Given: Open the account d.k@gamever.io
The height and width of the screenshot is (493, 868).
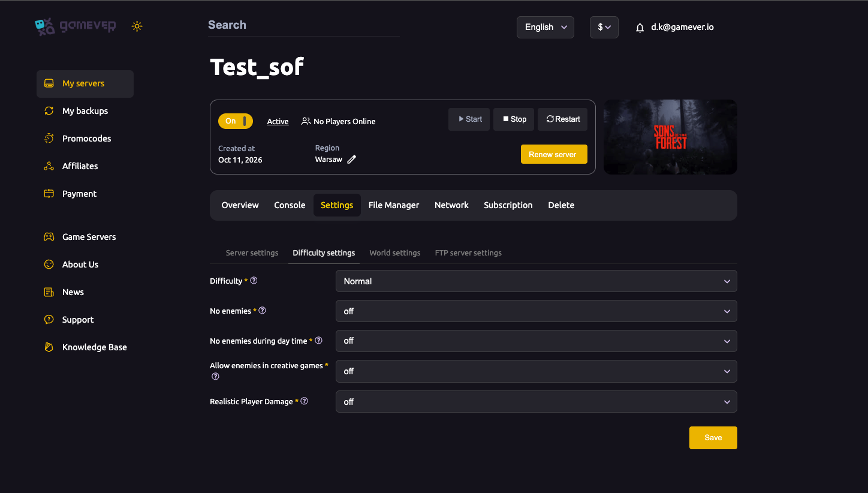Looking at the screenshot, I should 682,27.
